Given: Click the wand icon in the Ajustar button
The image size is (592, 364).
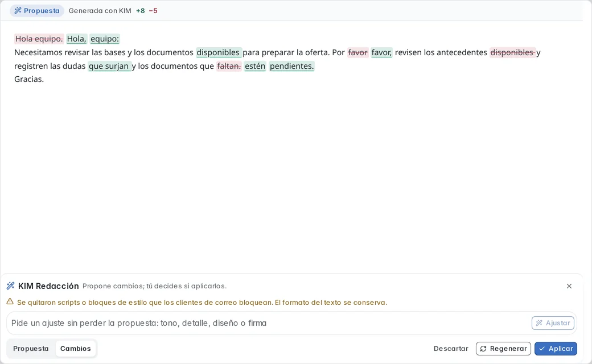Looking at the screenshot, I should pyautogui.click(x=539, y=323).
